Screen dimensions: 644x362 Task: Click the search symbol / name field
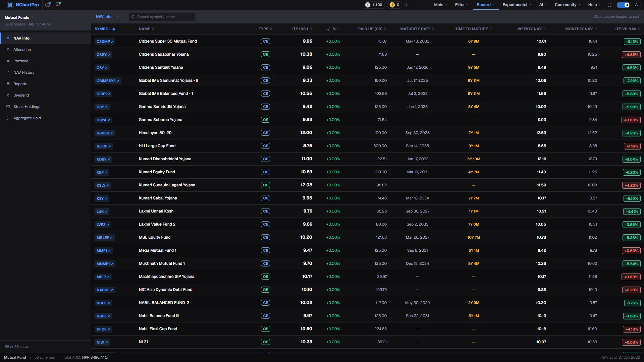[x=162, y=17]
